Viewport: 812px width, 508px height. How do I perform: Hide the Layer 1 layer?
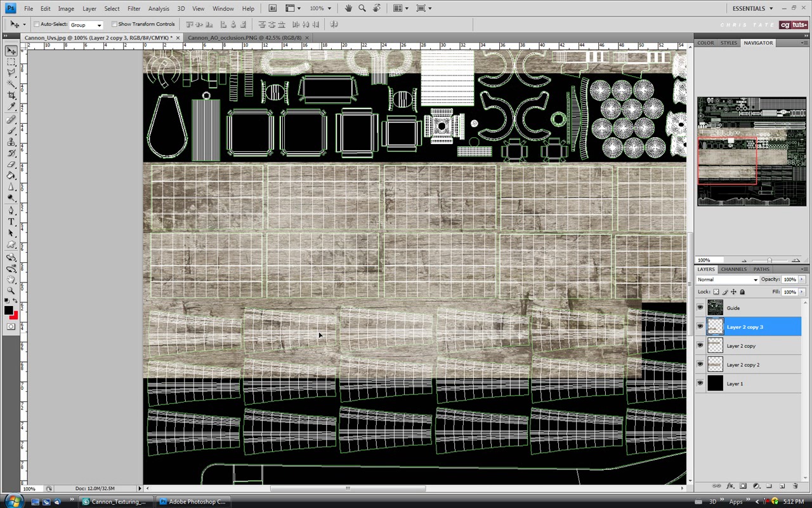tap(700, 384)
